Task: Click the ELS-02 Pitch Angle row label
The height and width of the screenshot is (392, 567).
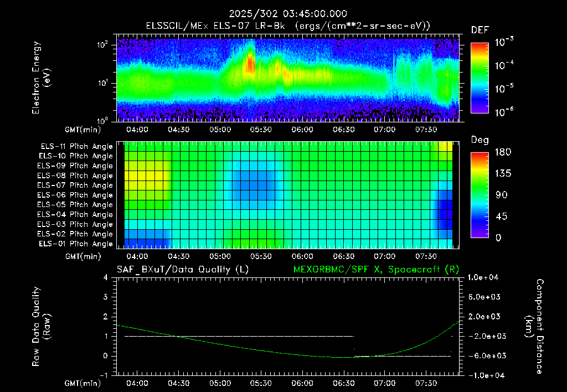Action: tap(75, 234)
